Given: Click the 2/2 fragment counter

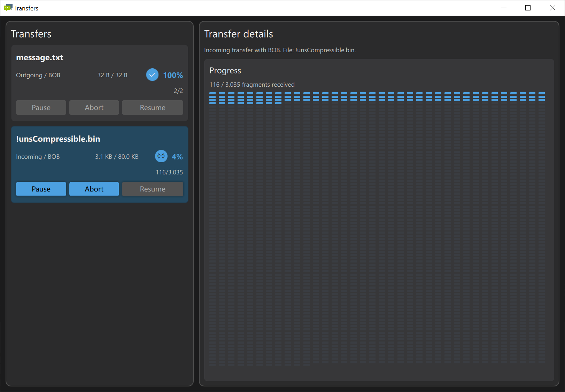Looking at the screenshot, I should [178, 91].
